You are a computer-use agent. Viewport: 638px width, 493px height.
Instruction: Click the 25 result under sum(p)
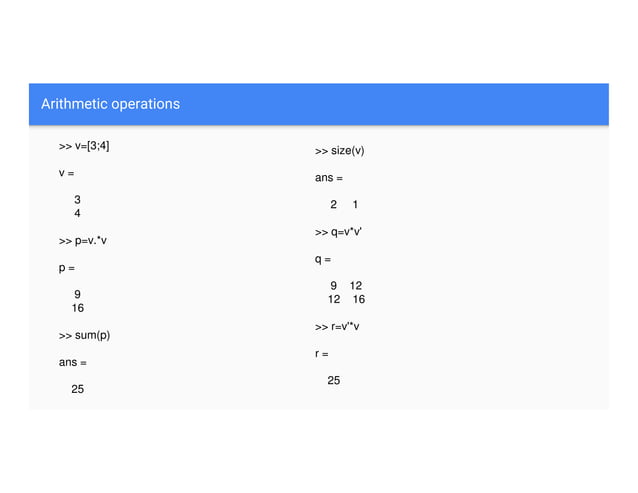[x=78, y=389]
